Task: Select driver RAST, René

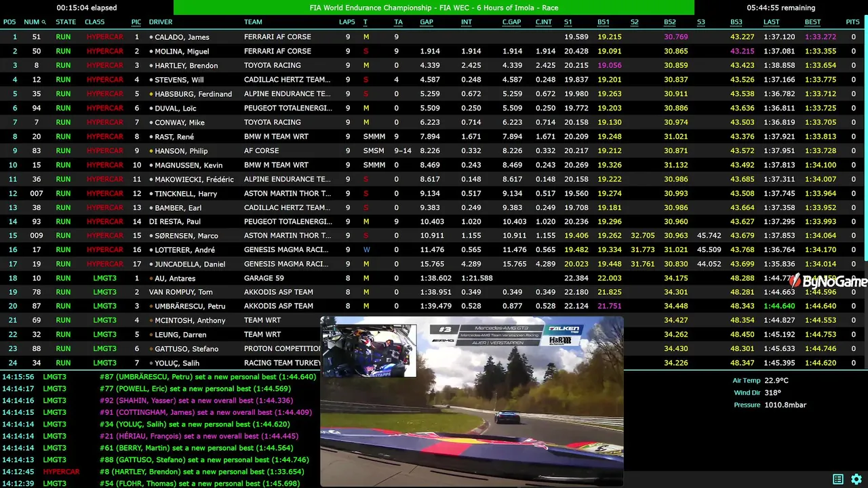Action: click(x=174, y=137)
